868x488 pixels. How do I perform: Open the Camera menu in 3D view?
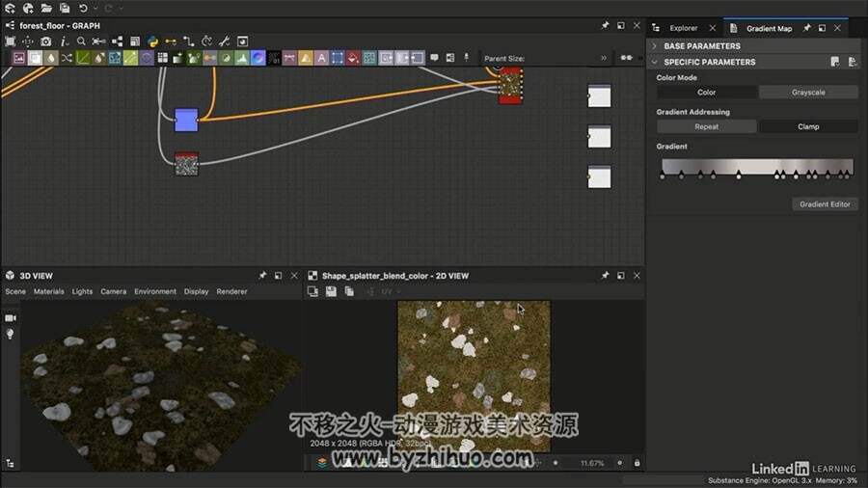coord(114,291)
